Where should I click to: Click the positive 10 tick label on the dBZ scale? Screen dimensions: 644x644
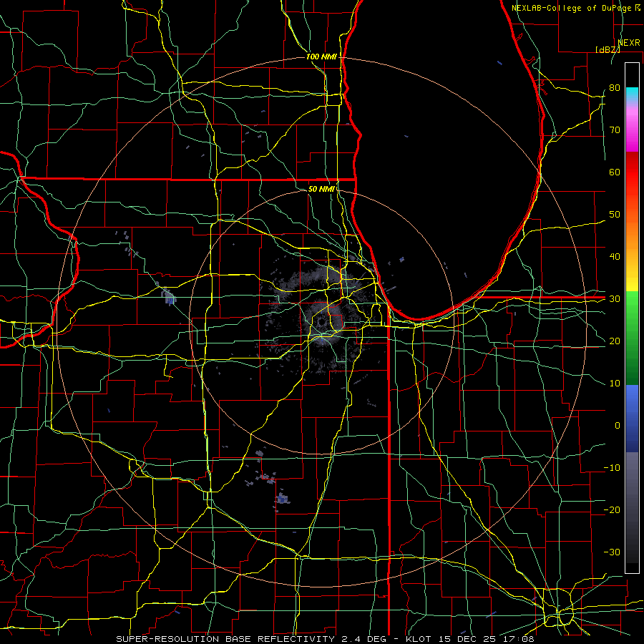pos(615,384)
